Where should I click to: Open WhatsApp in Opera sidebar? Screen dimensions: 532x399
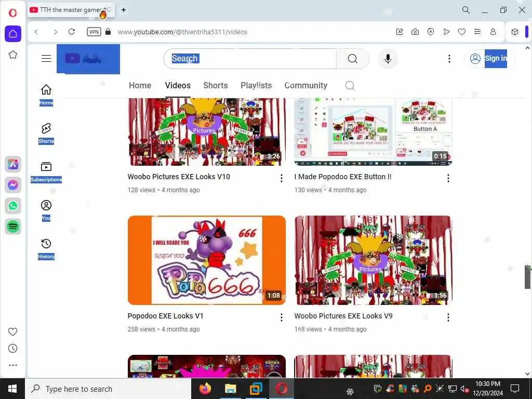pos(13,206)
